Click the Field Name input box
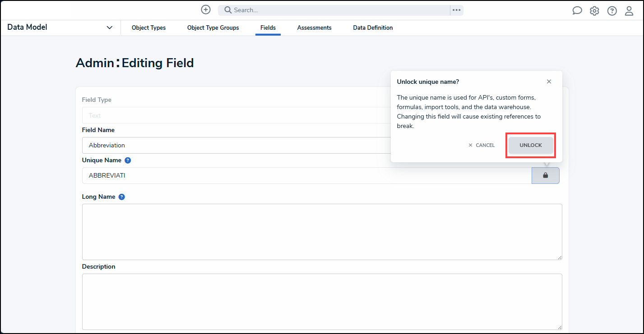The image size is (644, 334). 235,145
